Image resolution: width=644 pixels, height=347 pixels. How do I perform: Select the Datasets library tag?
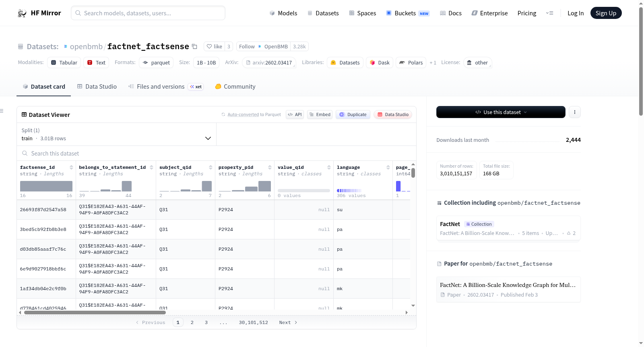pos(345,62)
